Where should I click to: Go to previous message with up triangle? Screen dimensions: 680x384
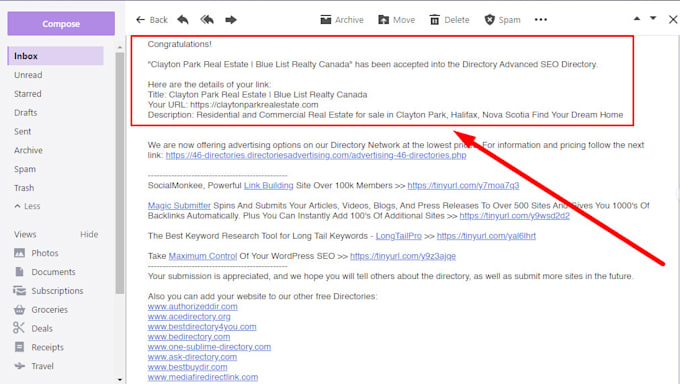(x=637, y=19)
